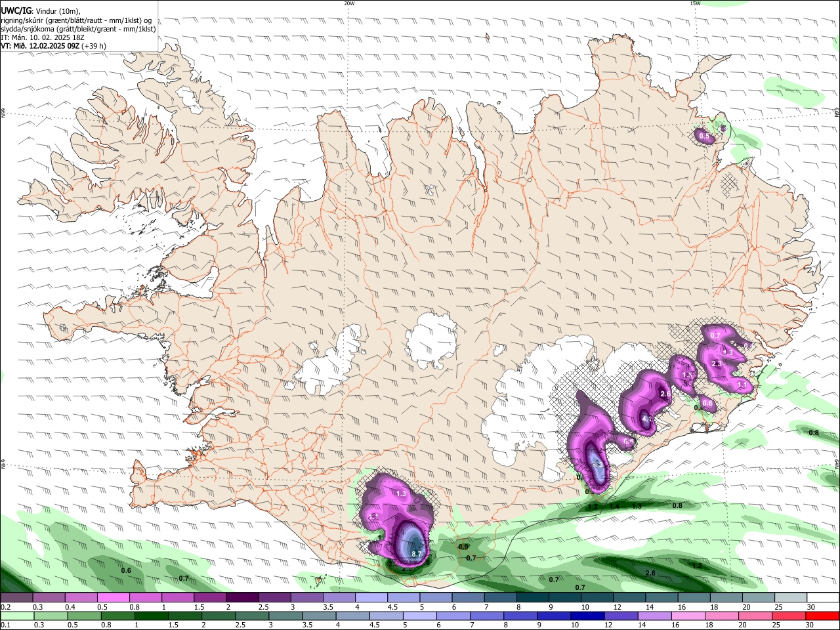Click the "20W" longitude label
Screen dimensions: 840x630
coord(349,3)
